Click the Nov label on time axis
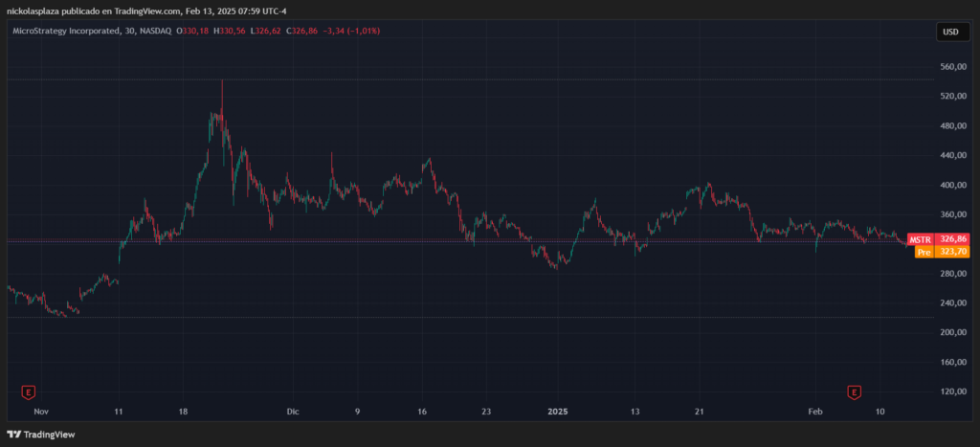This screenshot has width=980, height=447. (40, 411)
